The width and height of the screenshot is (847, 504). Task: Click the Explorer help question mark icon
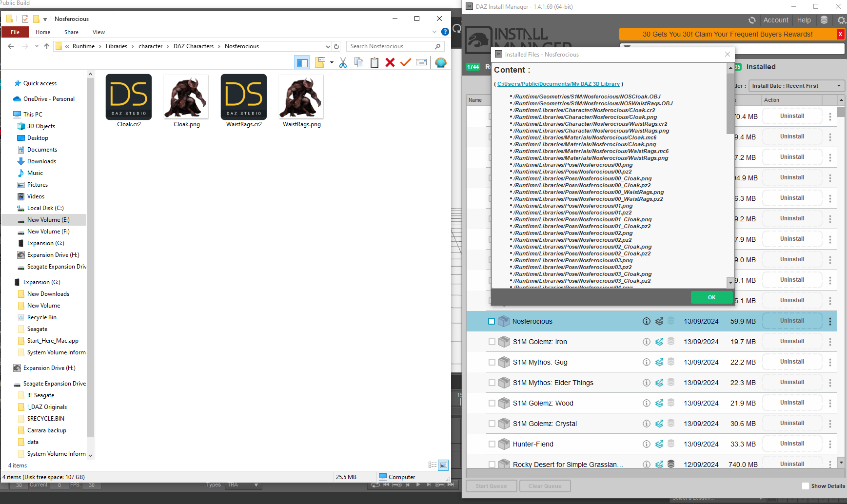pos(445,32)
